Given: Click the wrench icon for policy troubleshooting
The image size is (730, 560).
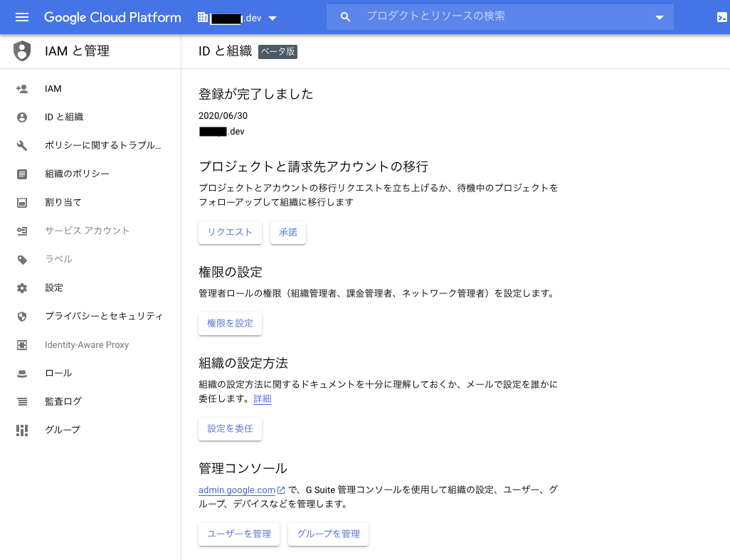Looking at the screenshot, I should [22, 146].
